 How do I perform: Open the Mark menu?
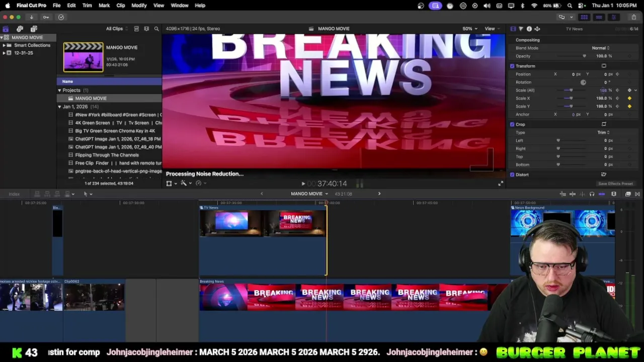tap(104, 6)
